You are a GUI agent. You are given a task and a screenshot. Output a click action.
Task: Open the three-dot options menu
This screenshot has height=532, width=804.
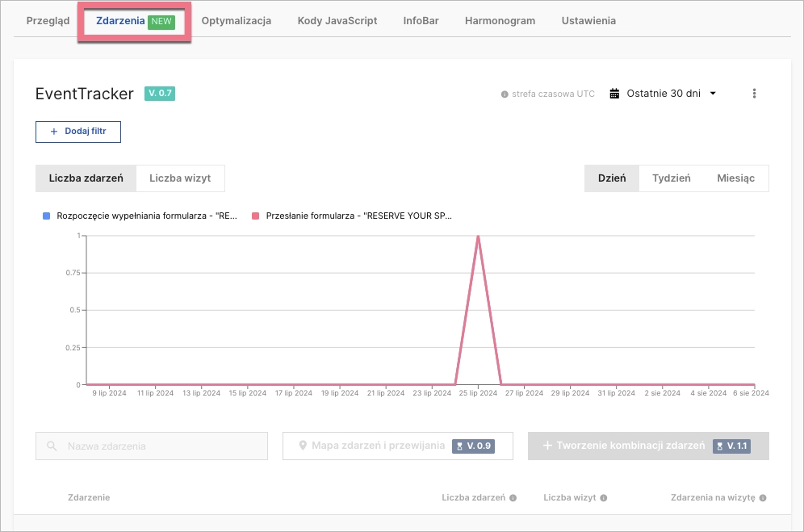click(x=754, y=94)
